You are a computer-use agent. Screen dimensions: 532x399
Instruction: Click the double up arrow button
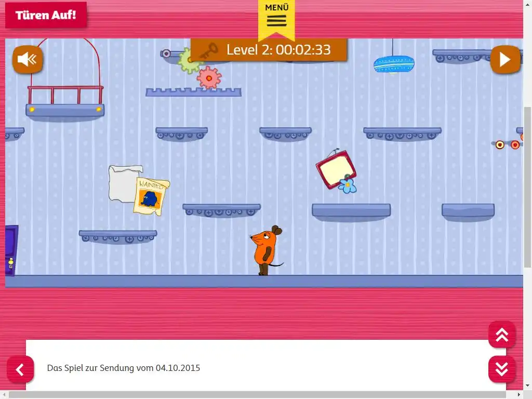coord(502,335)
